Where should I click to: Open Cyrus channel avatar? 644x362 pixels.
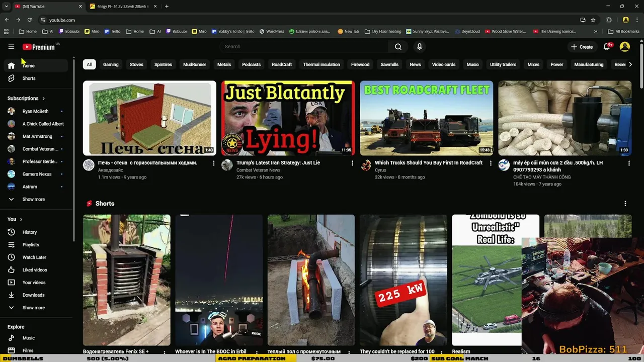[366, 165]
